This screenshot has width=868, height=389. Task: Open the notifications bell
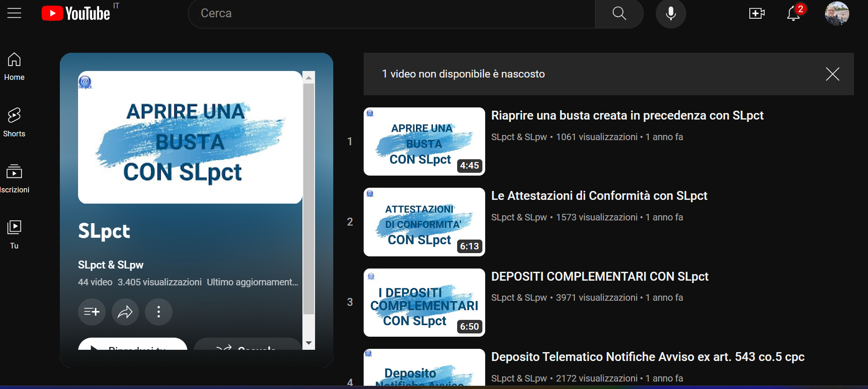tap(793, 13)
